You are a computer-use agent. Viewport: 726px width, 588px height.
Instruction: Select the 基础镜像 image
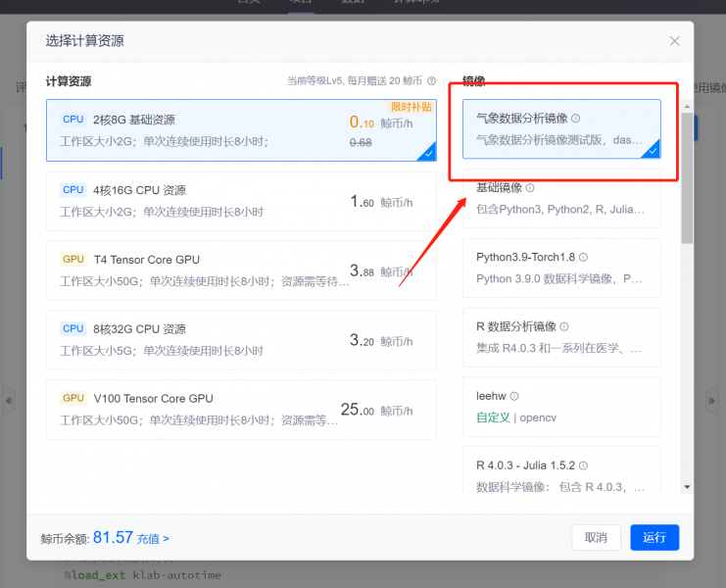click(x=560, y=200)
